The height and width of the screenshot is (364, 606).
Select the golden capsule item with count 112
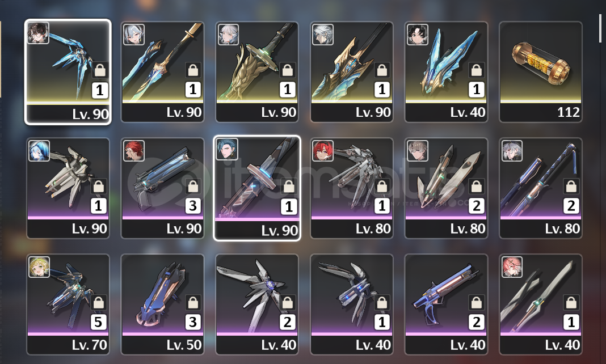541,72
